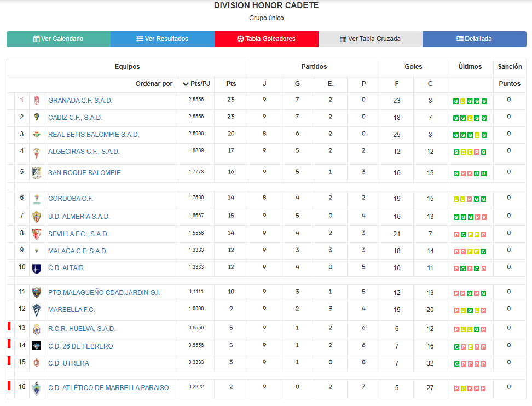
Task: Open Tabla Goleadores button
Action: tap(267, 39)
